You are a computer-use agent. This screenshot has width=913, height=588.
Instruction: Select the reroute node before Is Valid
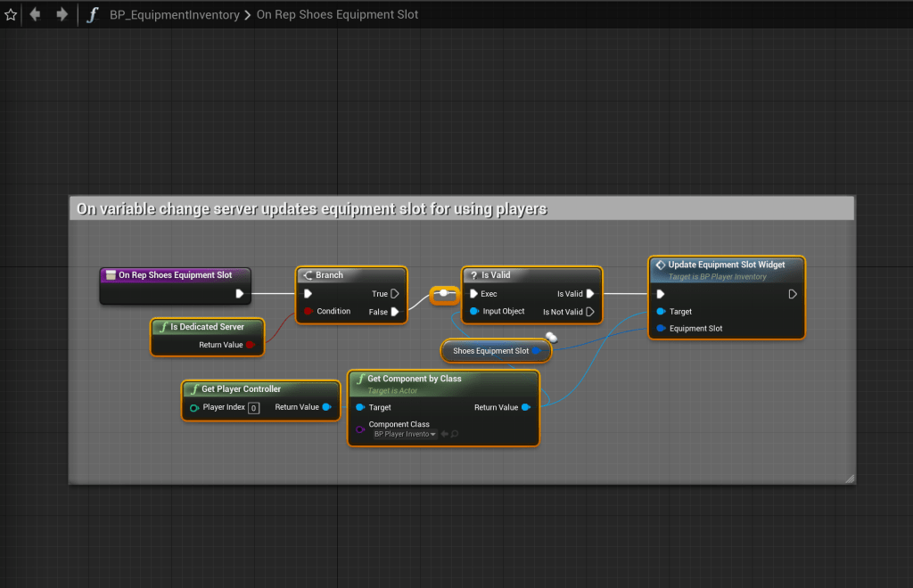[444, 294]
